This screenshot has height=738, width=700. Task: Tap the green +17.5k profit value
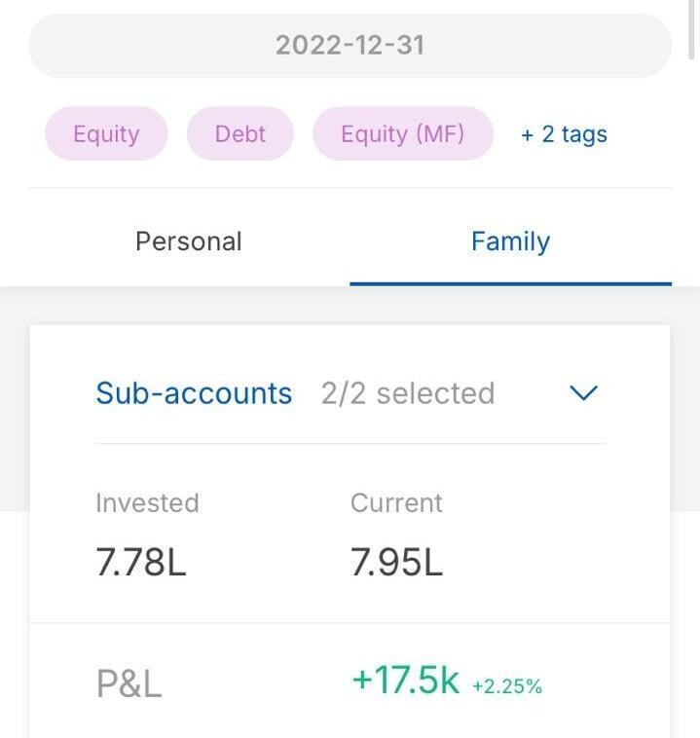[405, 682]
